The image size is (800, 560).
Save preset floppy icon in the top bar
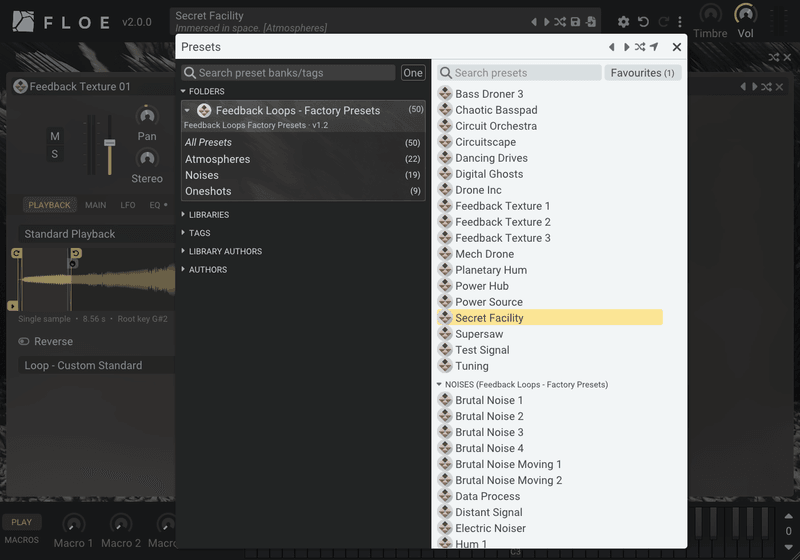(x=575, y=22)
